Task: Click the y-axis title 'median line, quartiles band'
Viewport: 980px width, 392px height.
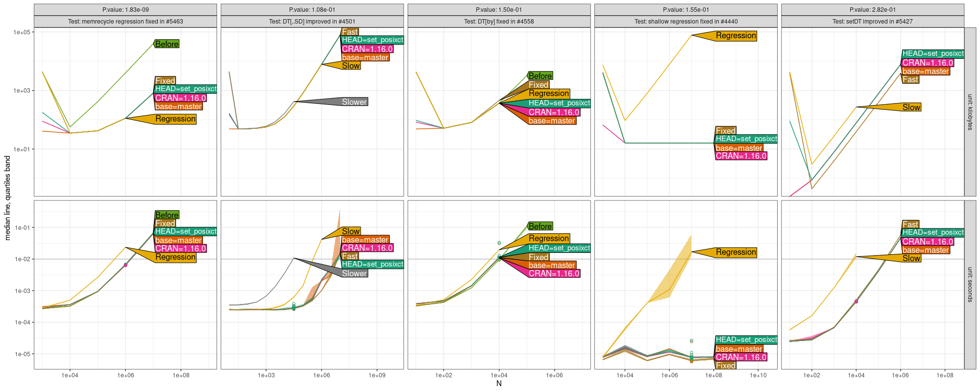Action: coord(7,198)
